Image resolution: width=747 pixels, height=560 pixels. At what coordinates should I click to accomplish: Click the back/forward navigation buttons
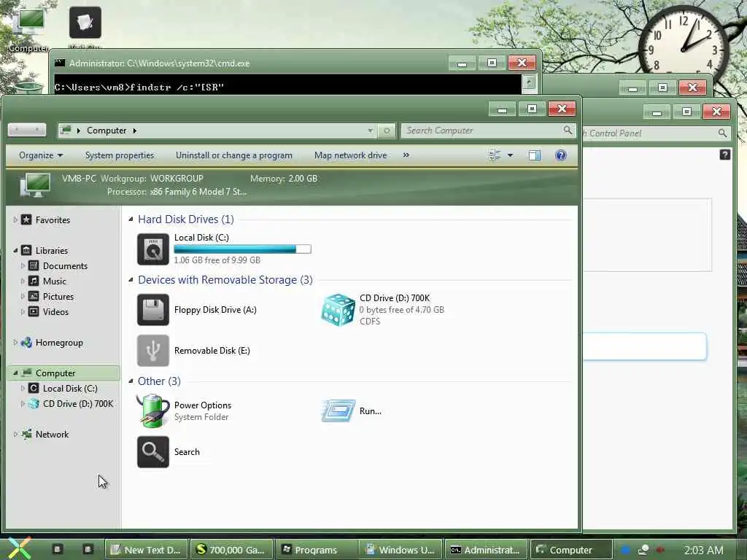point(27,130)
